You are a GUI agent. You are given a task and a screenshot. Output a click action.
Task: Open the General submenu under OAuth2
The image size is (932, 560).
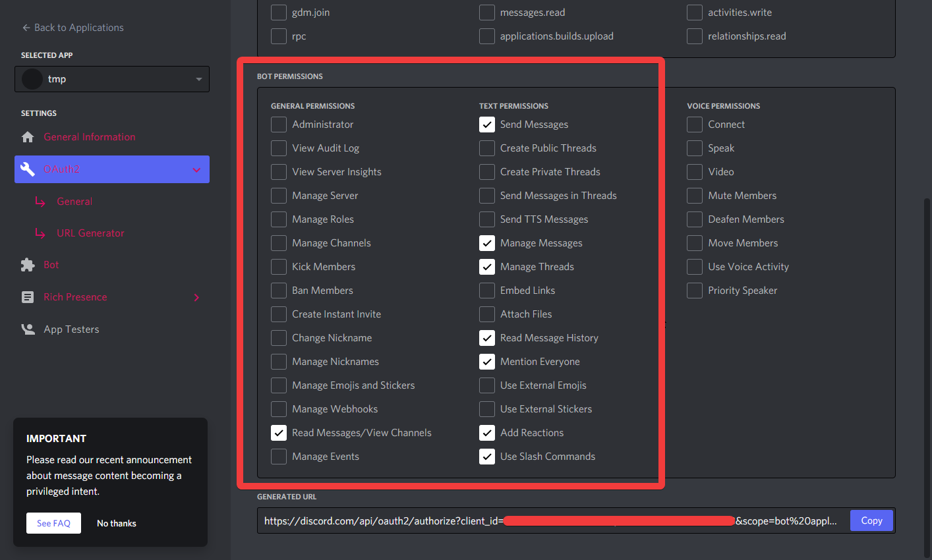tap(74, 202)
